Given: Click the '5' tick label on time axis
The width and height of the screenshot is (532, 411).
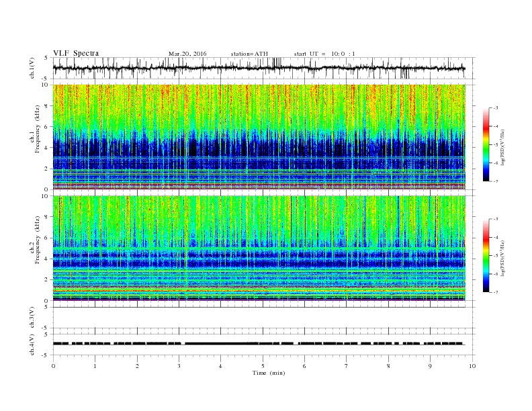Looking at the screenshot, I should point(263,366).
